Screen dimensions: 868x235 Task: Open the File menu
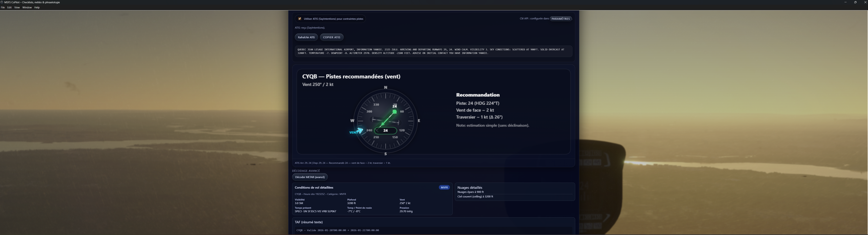[3, 7]
